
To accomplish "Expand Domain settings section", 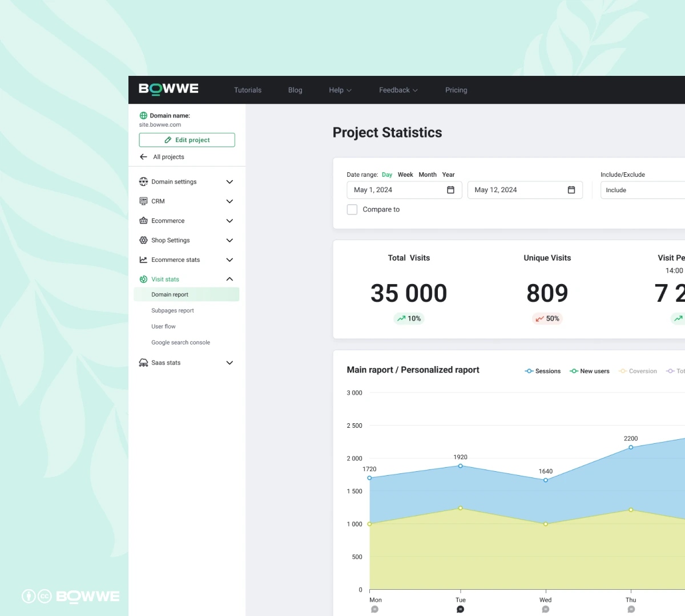I will (x=229, y=181).
